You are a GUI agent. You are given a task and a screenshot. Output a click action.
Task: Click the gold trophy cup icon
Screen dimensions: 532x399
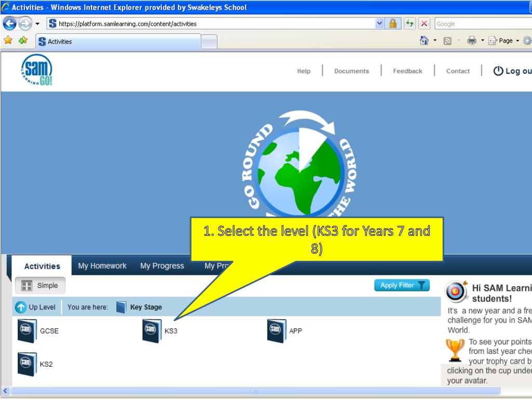pos(455,350)
